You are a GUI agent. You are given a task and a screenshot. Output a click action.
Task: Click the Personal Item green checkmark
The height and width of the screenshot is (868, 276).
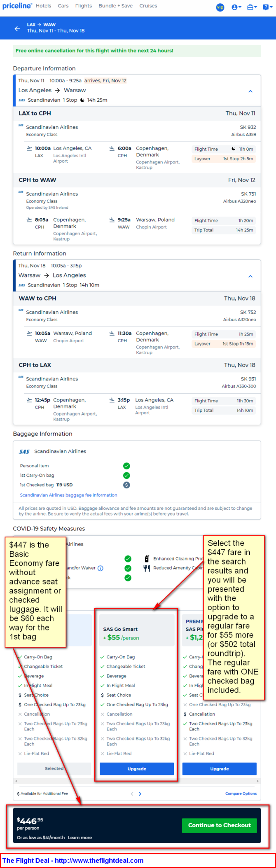coord(126,466)
